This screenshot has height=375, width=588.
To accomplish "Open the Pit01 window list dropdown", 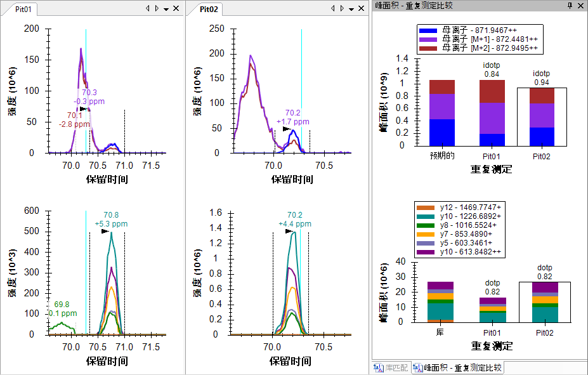I will click(166, 9).
